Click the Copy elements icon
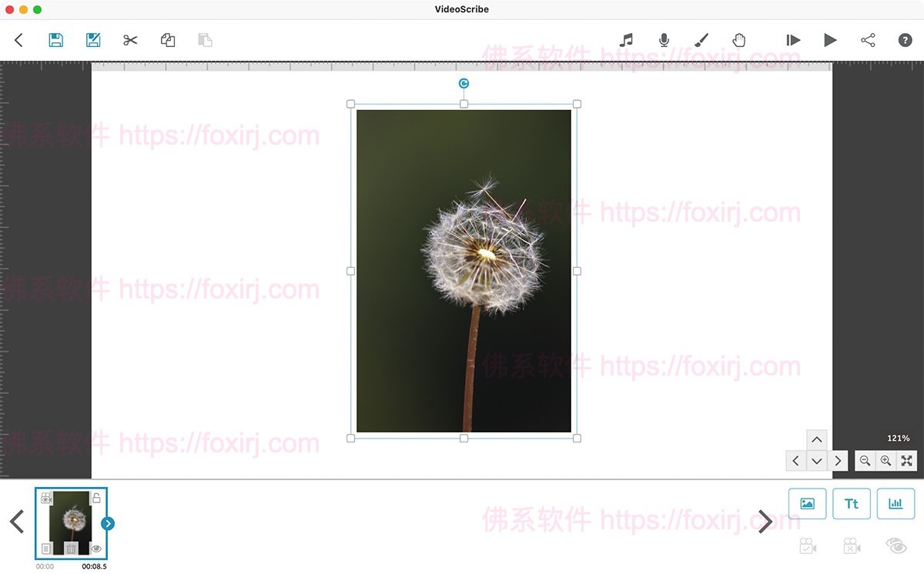Screen dimensions: 924x574 [168, 40]
